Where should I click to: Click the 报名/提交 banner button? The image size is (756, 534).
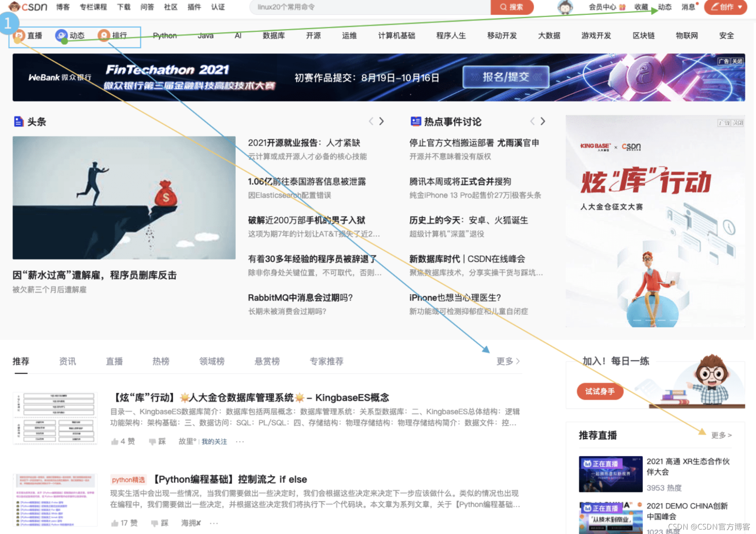[x=506, y=77]
